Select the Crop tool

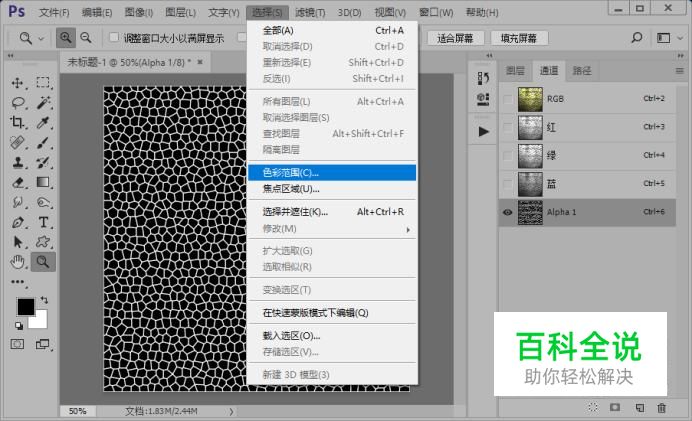click(x=18, y=123)
